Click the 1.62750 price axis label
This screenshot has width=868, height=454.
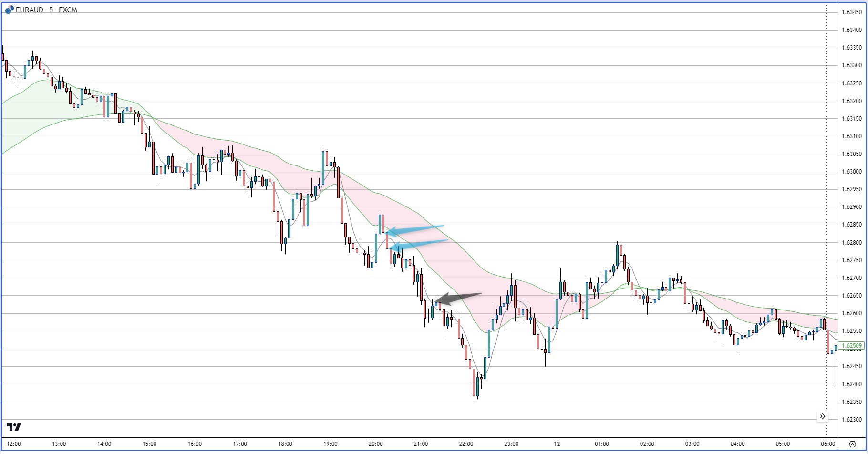[x=851, y=260]
